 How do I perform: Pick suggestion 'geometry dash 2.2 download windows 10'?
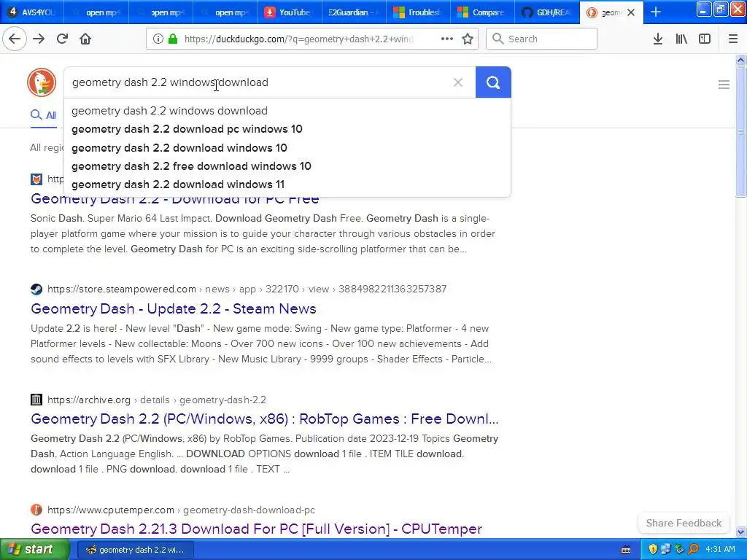pos(287,147)
